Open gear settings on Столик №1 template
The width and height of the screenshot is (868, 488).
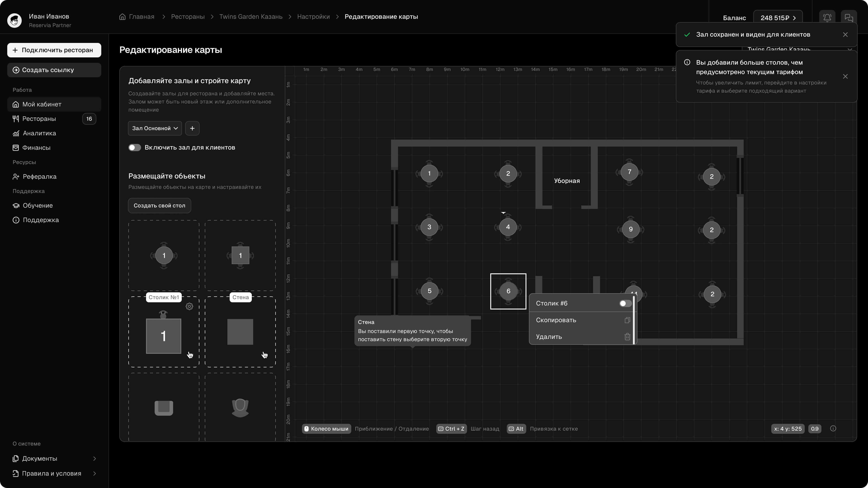click(189, 306)
